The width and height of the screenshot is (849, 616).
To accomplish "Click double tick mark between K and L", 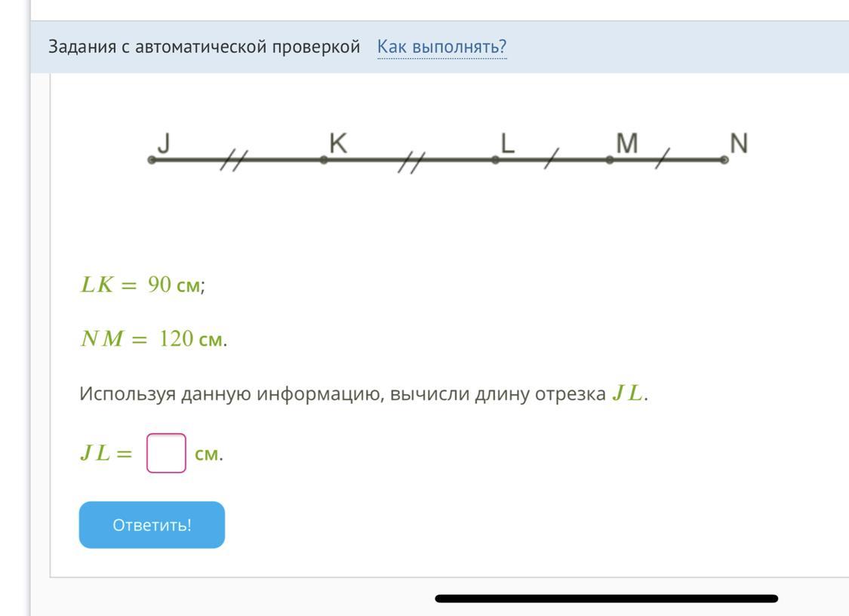I will coord(411,160).
